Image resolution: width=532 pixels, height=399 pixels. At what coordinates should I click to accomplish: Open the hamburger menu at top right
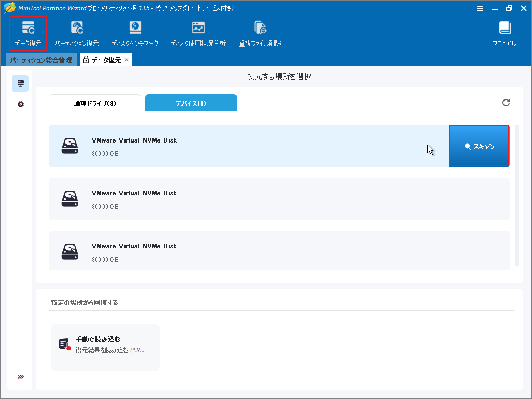pyautogui.click(x=481, y=8)
